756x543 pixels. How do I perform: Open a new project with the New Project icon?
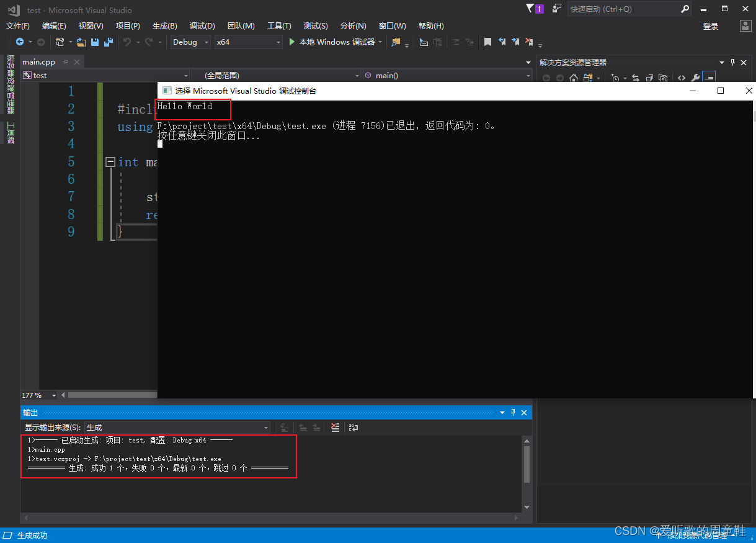click(x=60, y=42)
